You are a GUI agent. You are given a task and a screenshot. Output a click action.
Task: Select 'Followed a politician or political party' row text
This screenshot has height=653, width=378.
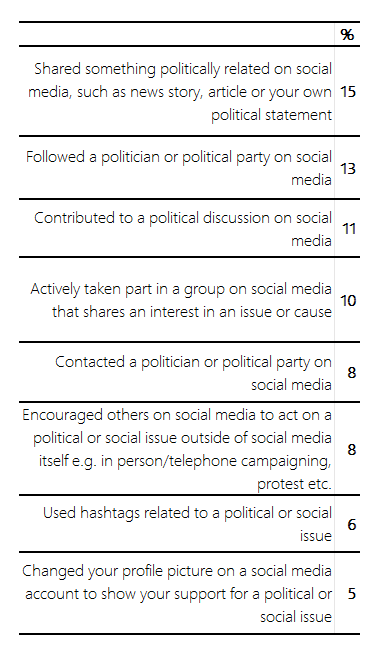179,168
